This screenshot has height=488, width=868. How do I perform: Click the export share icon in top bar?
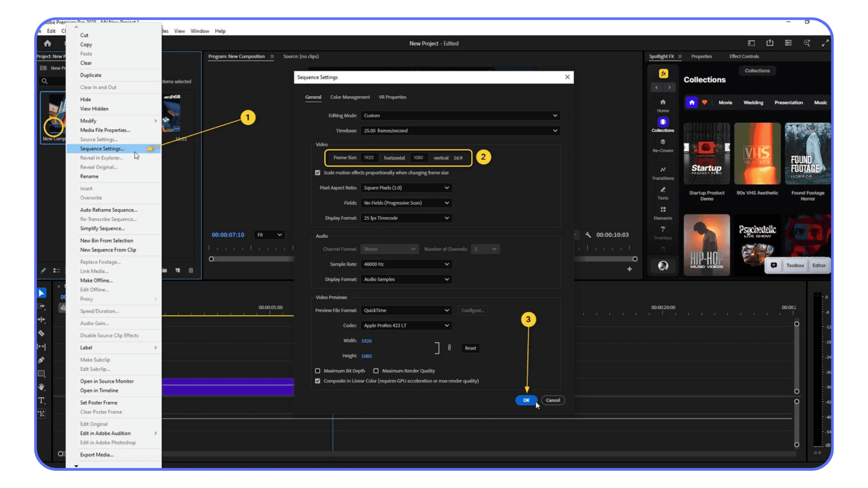tap(770, 43)
